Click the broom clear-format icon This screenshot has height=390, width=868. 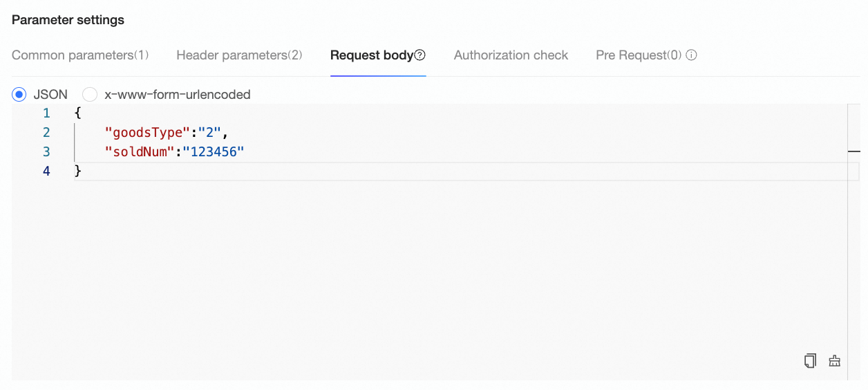(x=834, y=360)
